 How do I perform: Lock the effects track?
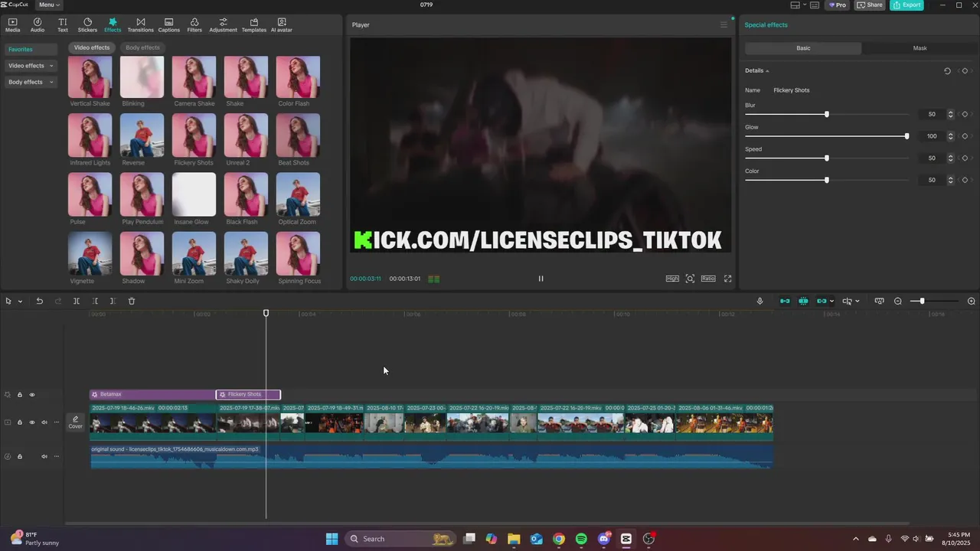tap(20, 395)
